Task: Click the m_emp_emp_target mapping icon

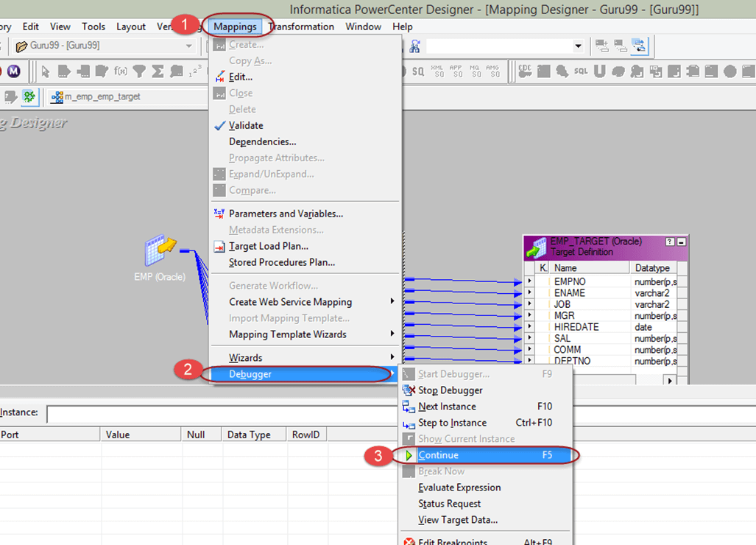Action: point(57,97)
